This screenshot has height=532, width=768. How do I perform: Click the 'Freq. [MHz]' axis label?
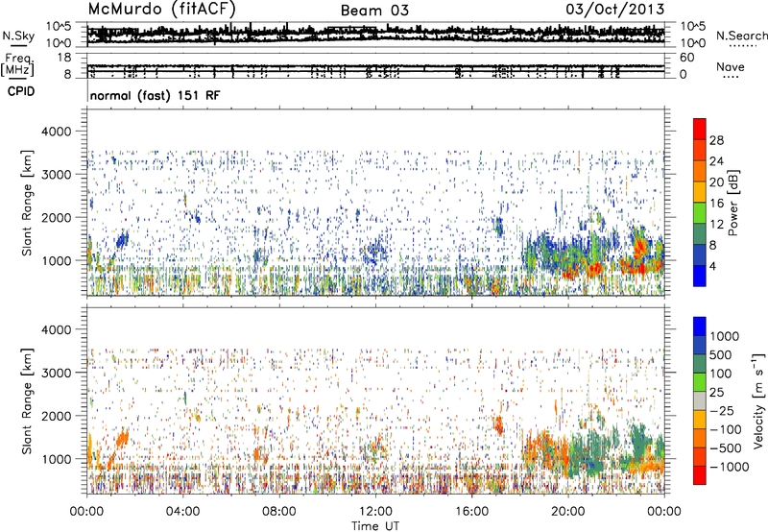click(x=18, y=65)
